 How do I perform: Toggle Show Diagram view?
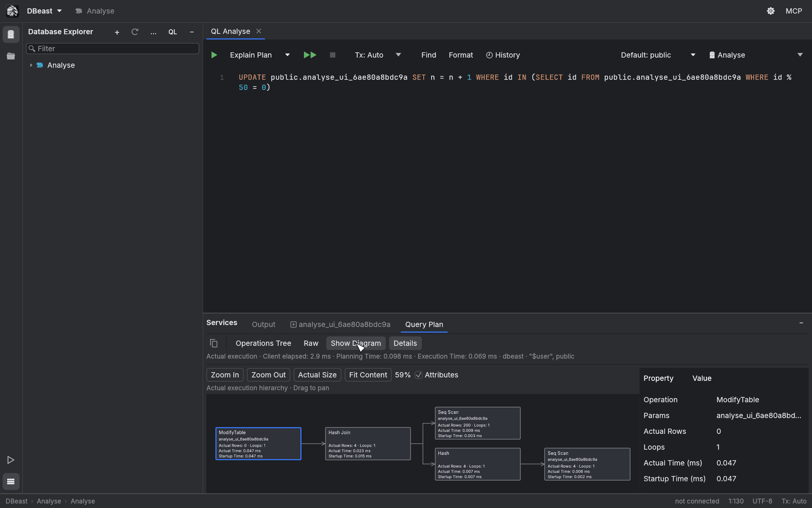point(356,343)
